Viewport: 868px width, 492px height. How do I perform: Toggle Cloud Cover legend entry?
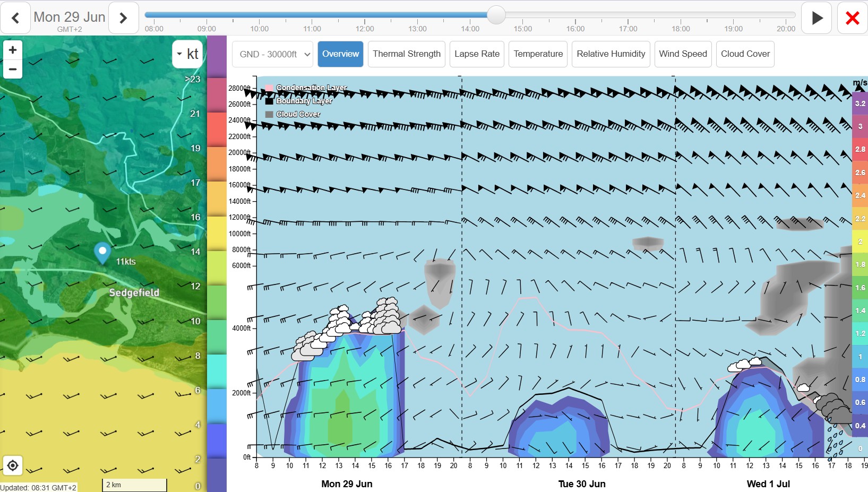pos(293,114)
